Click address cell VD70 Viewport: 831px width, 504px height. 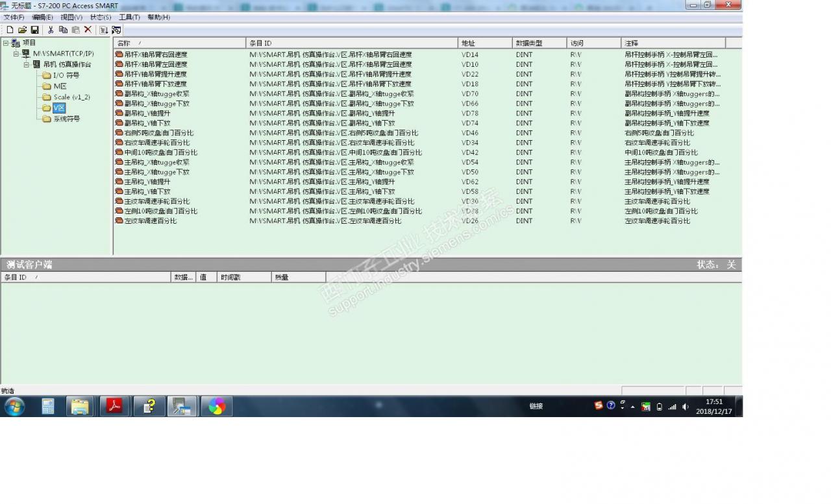(469, 93)
